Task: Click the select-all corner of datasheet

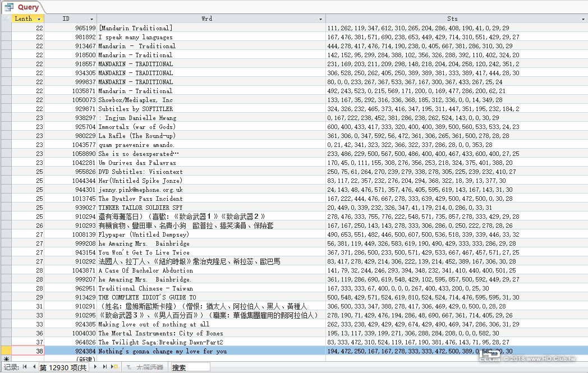Action: (x=6, y=19)
